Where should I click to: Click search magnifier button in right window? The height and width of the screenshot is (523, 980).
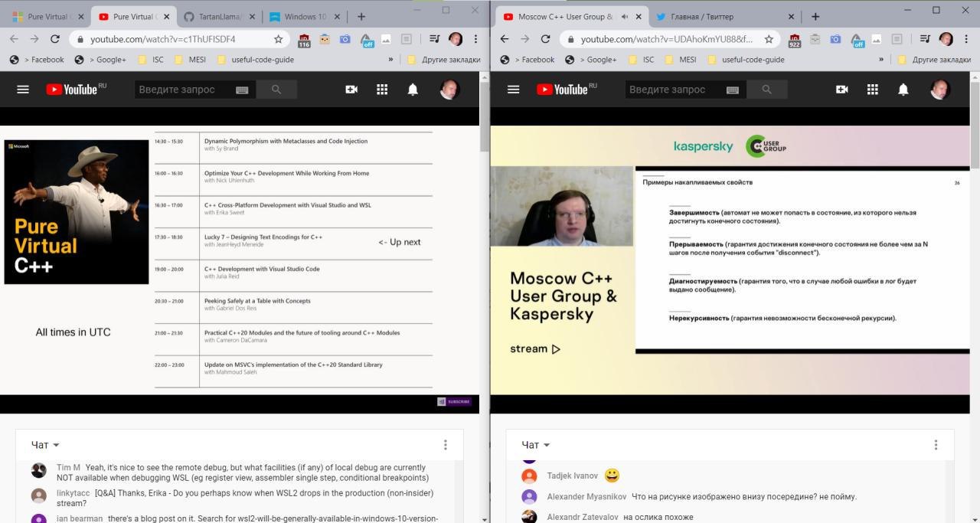[766, 90]
